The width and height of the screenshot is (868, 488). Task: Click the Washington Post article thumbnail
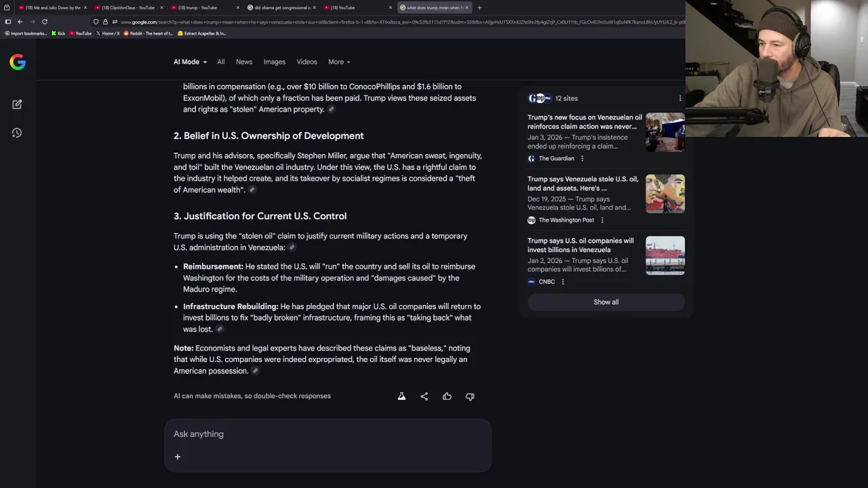click(x=665, y=194)
